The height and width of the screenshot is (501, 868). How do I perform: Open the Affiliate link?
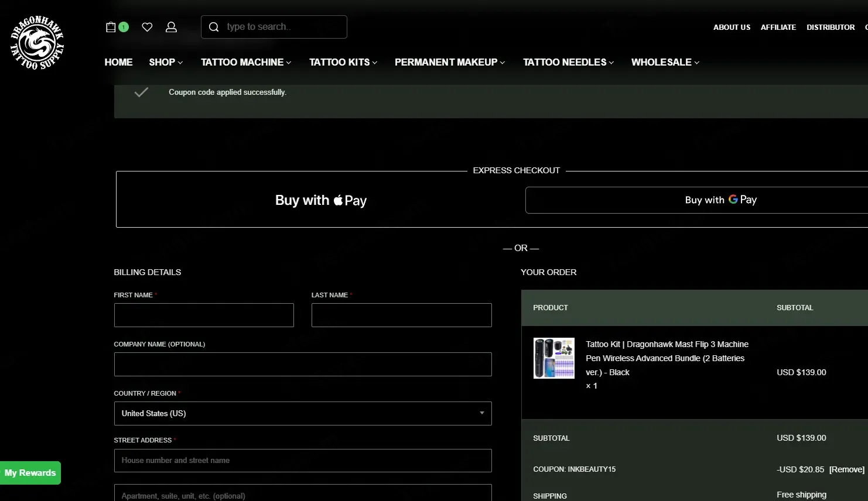[778, 28]
